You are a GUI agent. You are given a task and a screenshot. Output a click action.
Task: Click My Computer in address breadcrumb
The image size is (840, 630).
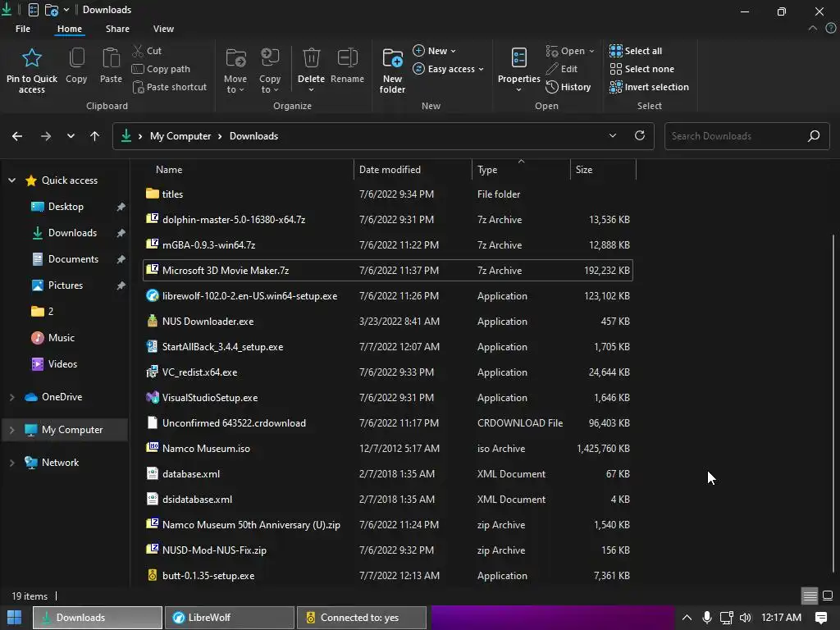[x=180, y=136]
